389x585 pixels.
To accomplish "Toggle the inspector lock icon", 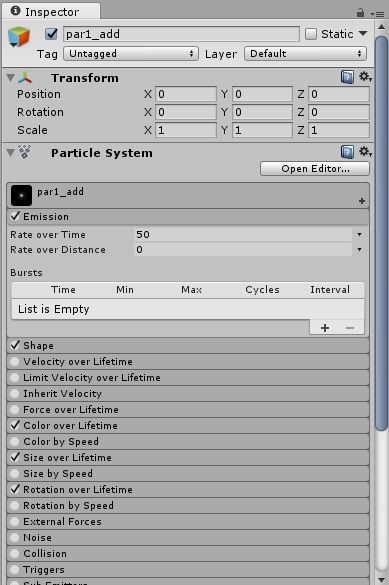I will [360, 13].
